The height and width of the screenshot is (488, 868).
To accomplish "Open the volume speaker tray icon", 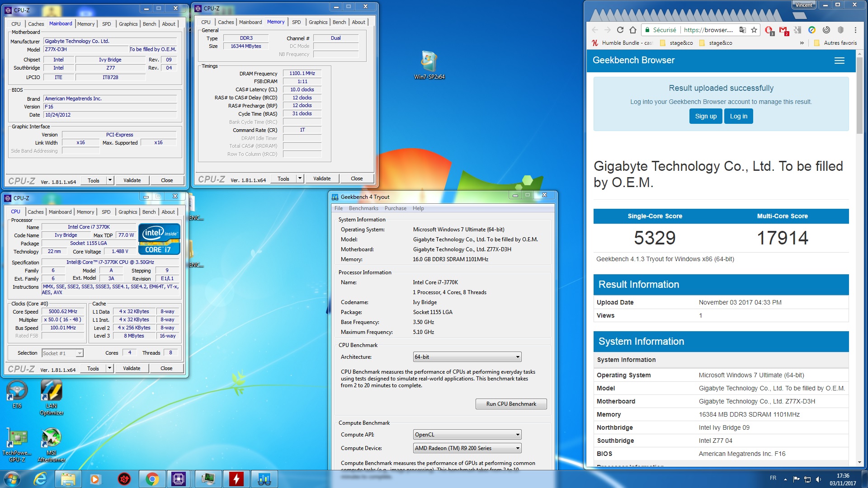I will [x=819, y=479].
